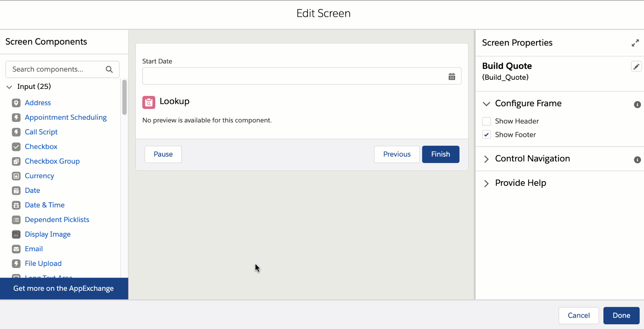Click the Checkbox component icon
Screen dimensions: 644x329
click(x=16, y=147)
